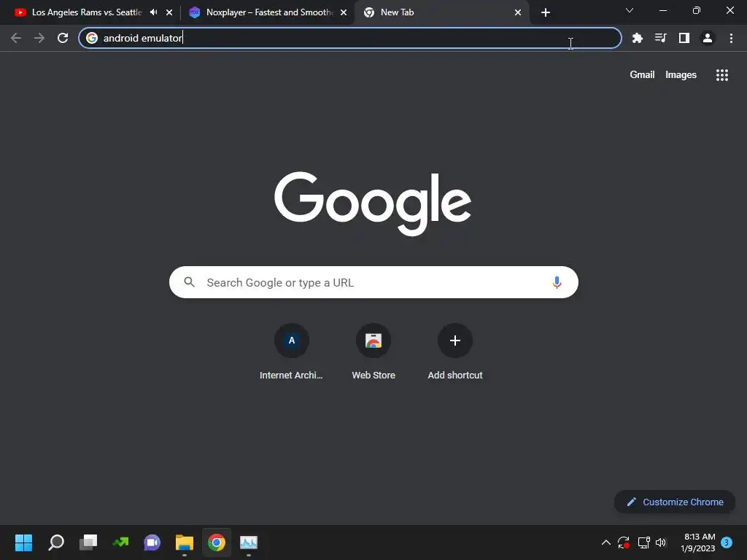Click the browser forward arrow
This screenshot has width=747, height=560.
pyautogui.click(x=39, y=38)
